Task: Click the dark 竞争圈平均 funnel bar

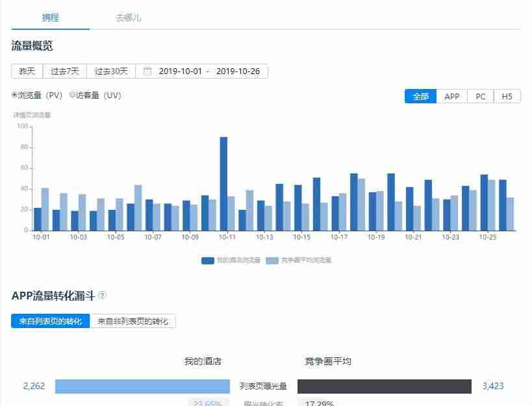Action: (x=385, y=387)
